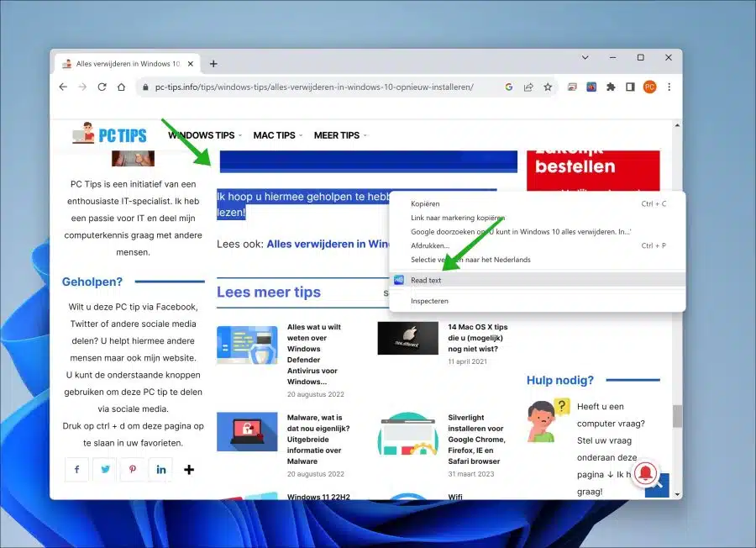Screen dimensions: 756x548
Task: Click the '31 maart 2023' date text
Action: click(471, 474)
